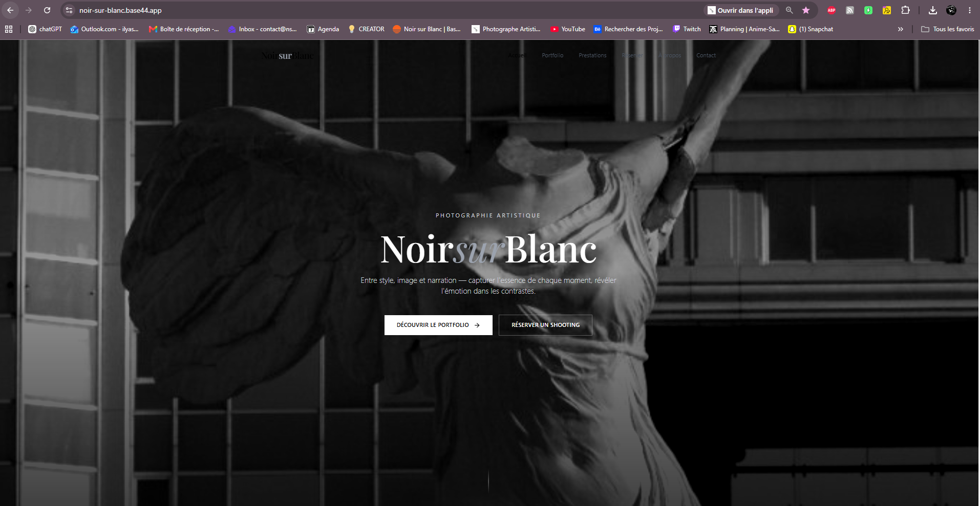Click the RÉSERVER UN SHOOTING button
Screen dimensions: 980x506
pyautogui.click(x=545, y=325)
